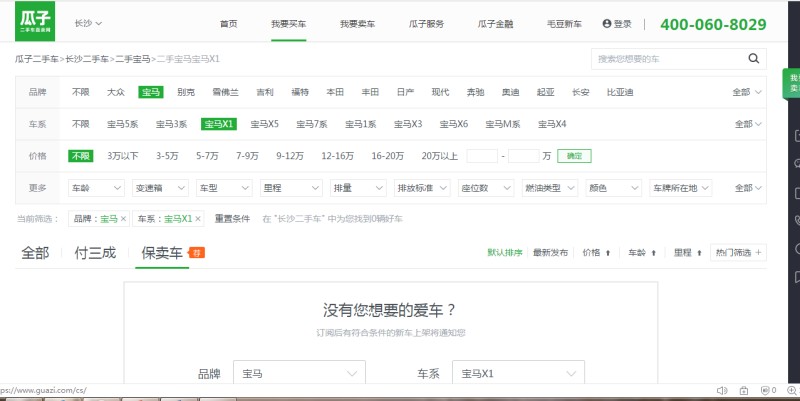Open 瓜子金融 in the navigation
Image resolution: width=800 pixels, height=401 pixels.
495,24
